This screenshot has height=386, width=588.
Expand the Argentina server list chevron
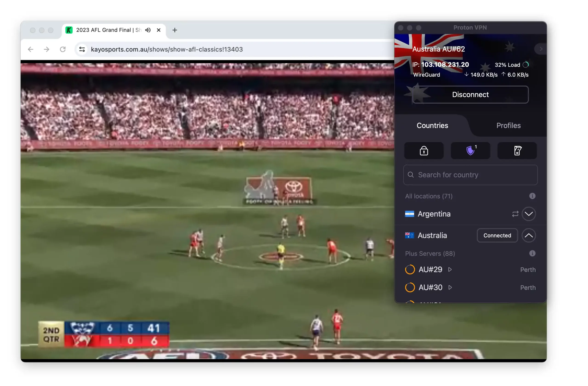[529, 214]
